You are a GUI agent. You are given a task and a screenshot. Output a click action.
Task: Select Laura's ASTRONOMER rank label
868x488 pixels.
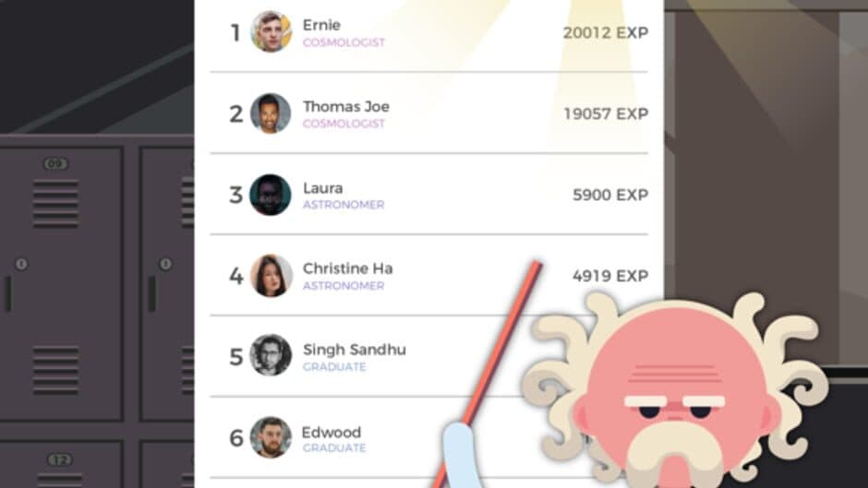click(344, 205)
